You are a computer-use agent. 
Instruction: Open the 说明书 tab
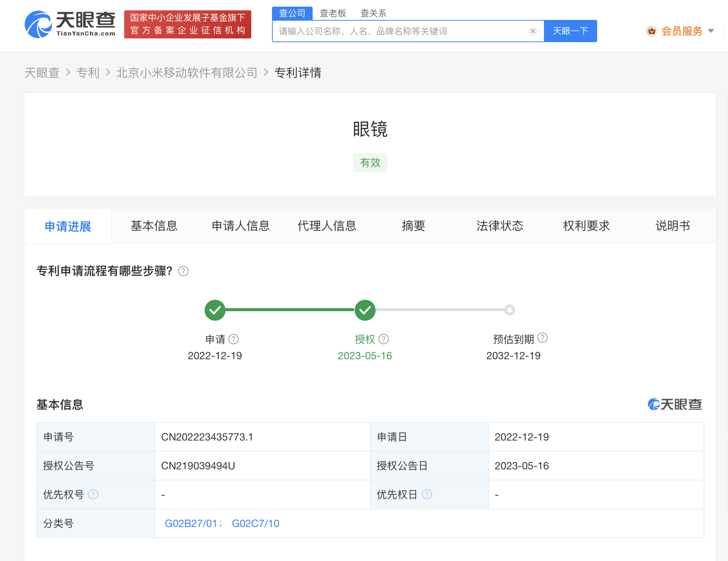pyautogui.click(x=673, y=226)
